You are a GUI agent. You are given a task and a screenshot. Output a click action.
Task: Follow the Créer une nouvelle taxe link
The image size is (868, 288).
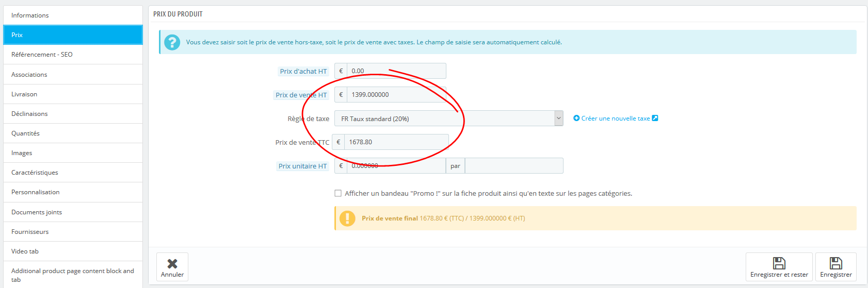pos(616,118)
